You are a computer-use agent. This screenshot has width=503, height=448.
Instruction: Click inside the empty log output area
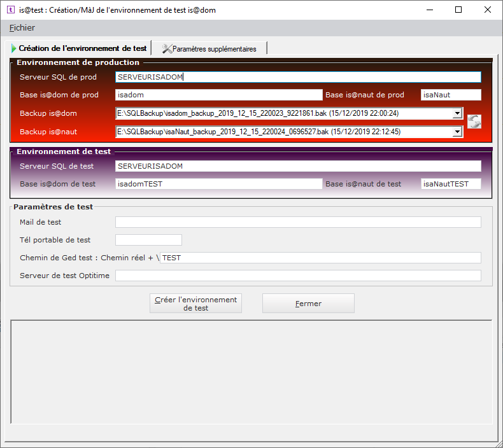[251, 372]
